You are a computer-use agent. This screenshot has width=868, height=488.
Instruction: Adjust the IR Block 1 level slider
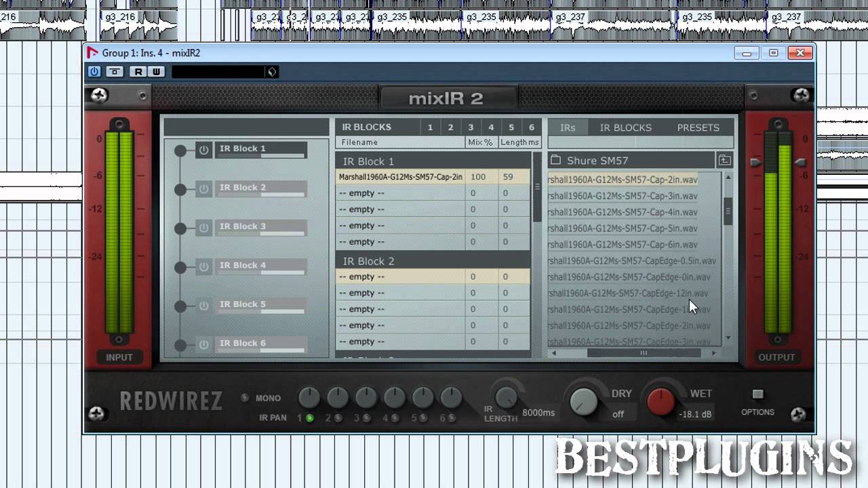pos(260,157)
